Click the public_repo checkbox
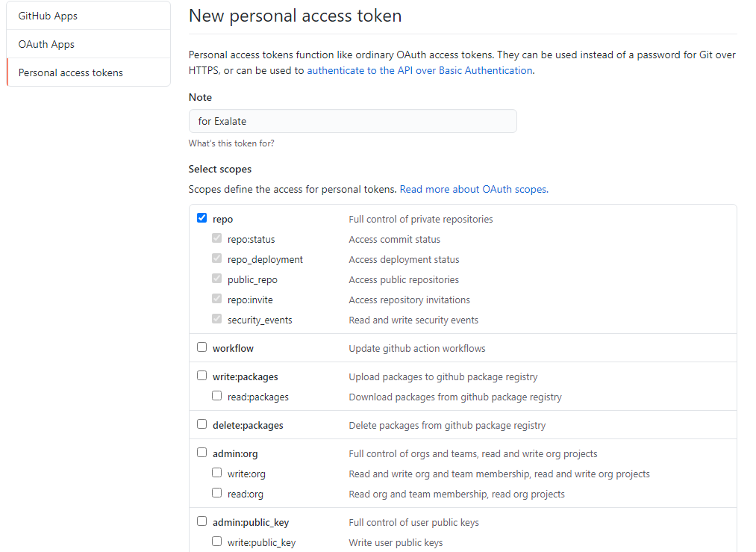Screen dimensions: 756x552 click(216, 279)
